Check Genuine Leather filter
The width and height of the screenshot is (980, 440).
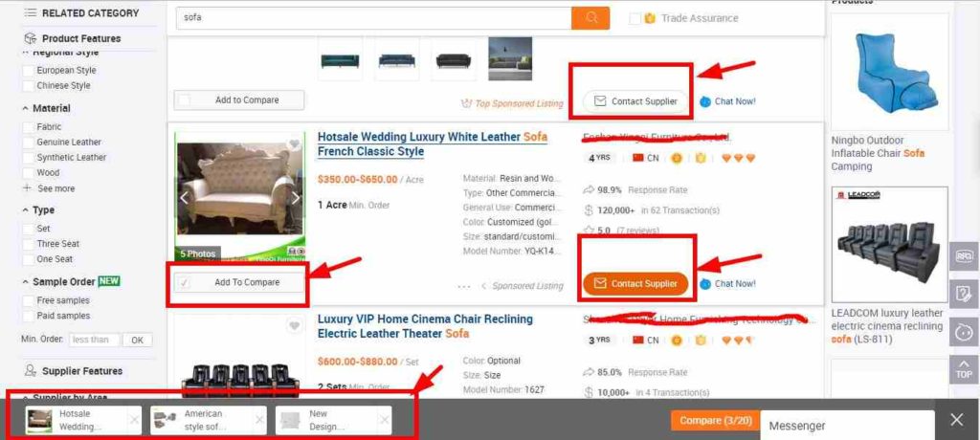pyautogui.click(x=28, y=143)
